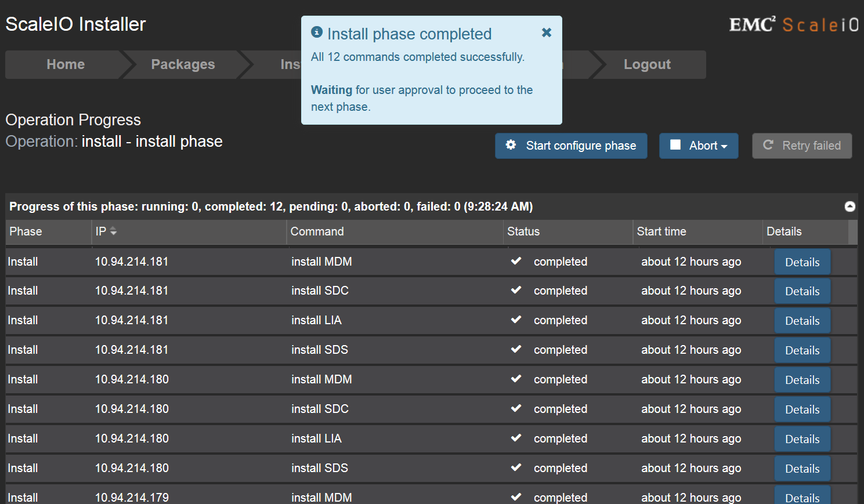This screenshot has width=864, height=504.
Task: Click the Command column header
Action: 395,231
